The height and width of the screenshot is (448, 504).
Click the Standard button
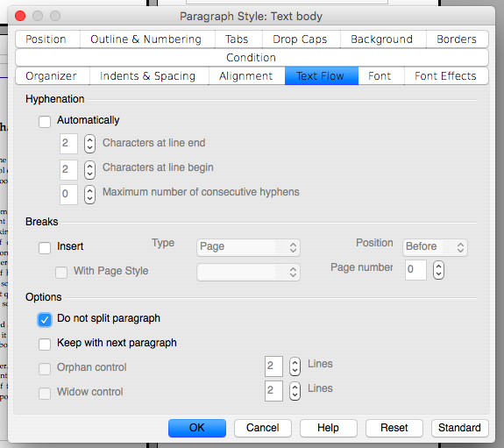pyautogui.click(x=459, y=428)
